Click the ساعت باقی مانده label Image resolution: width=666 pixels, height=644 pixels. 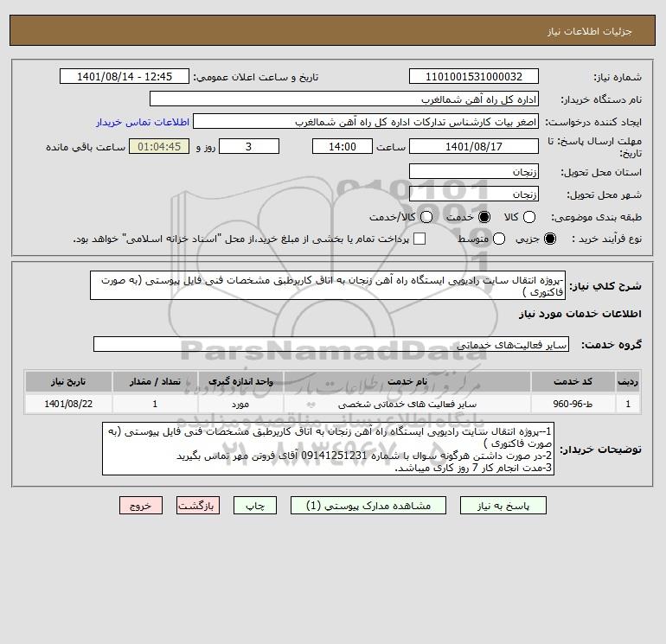[x=86, y=147]
